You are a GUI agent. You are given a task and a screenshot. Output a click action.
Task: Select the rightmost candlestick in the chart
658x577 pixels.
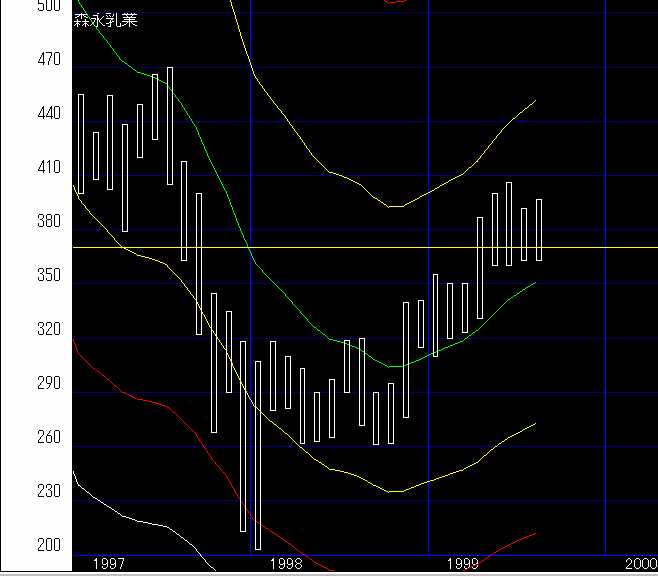tap(539, 230)
